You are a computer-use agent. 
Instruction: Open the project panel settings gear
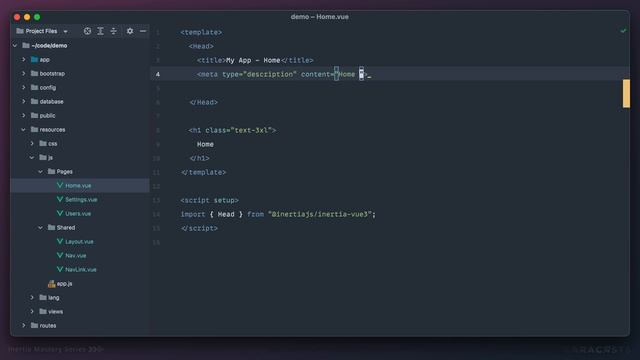130,31
